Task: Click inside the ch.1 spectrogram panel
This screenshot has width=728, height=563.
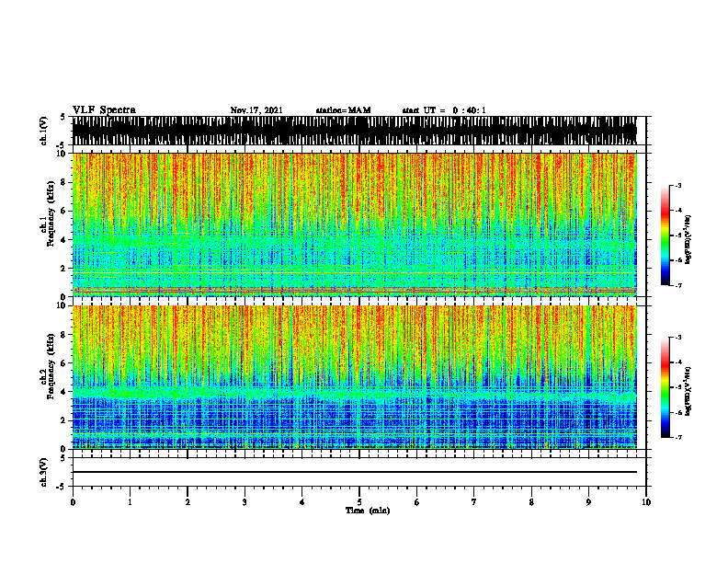Action: (x=355, y=224)
